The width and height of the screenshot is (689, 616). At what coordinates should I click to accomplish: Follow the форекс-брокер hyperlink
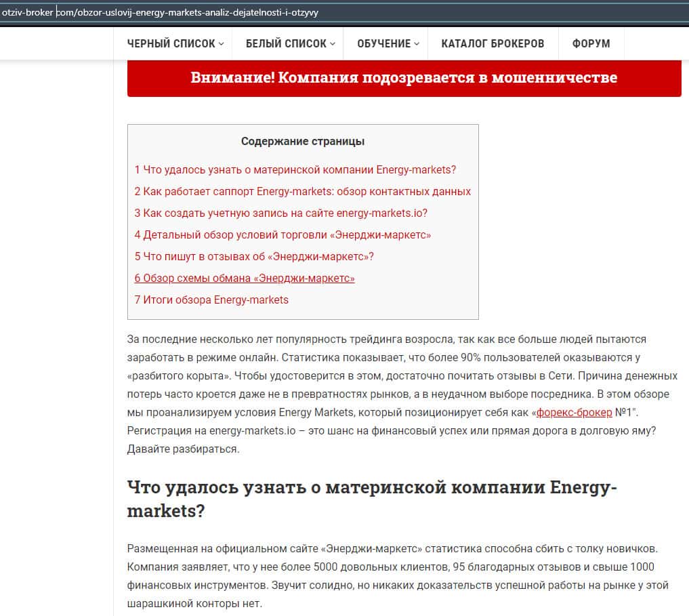[574, 413]
